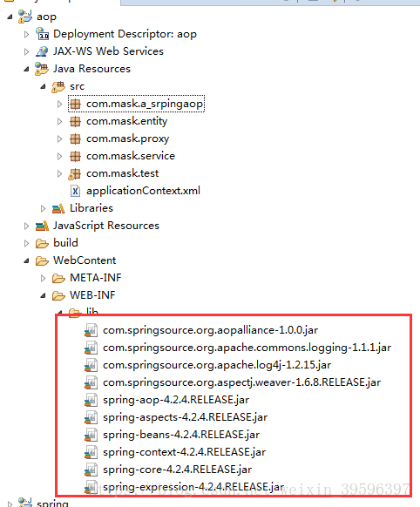Click com.mask.test package icon
This screenshot has height=507, width=420.
click(x=74, y=174)
